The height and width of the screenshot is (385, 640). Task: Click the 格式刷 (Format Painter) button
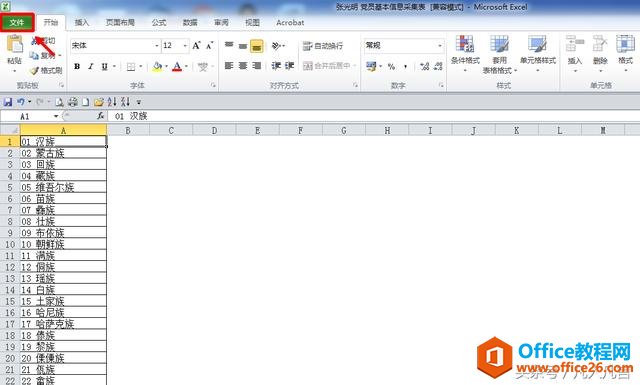tap(46, 70)
